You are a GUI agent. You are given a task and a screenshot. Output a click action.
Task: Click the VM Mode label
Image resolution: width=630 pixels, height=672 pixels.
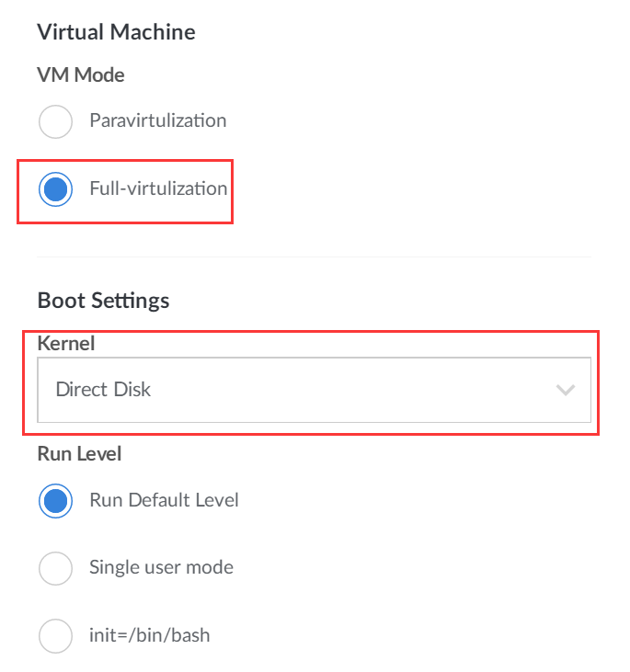(x=80, y=75)
